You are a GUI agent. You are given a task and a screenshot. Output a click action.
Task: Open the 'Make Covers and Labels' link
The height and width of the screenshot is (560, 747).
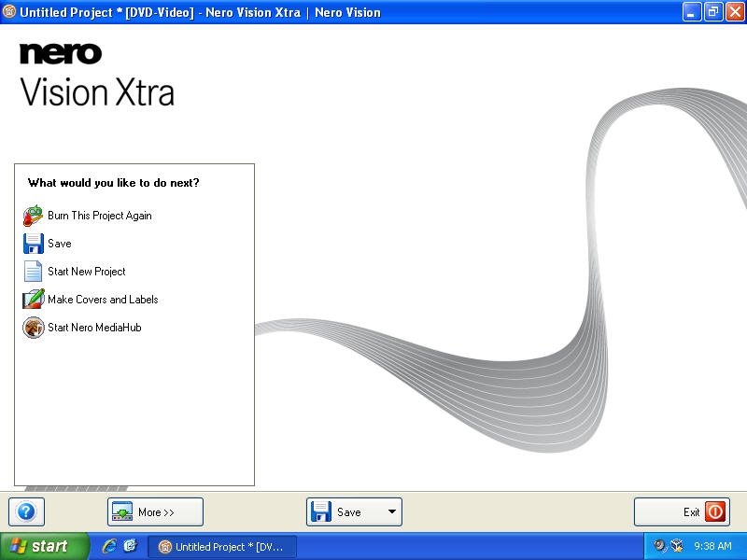pyautogui.click(x=103, y=300)
